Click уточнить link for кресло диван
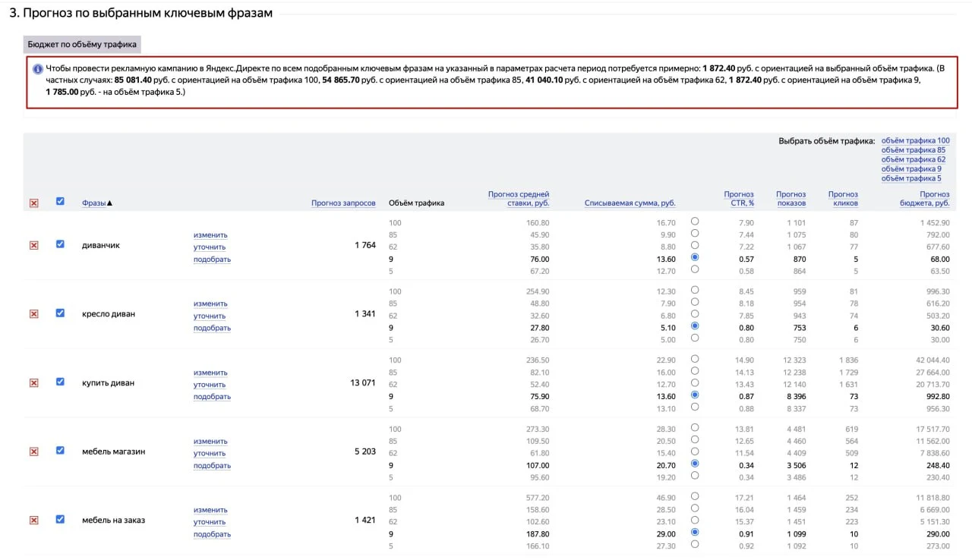 coord(210,316)
